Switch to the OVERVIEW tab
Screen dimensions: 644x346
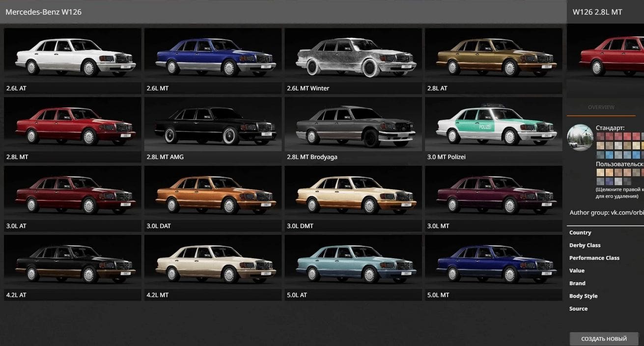click(x=601, y=107)
